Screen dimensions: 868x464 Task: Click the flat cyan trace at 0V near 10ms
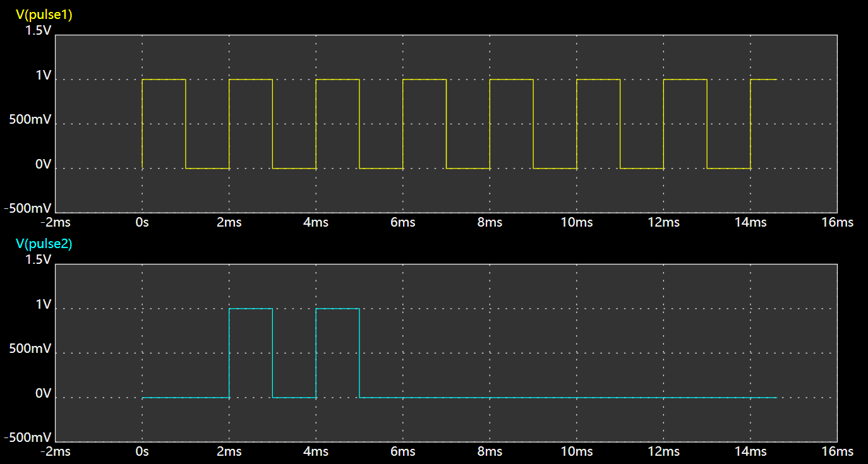pyautogui.click(x=576, y=398)
